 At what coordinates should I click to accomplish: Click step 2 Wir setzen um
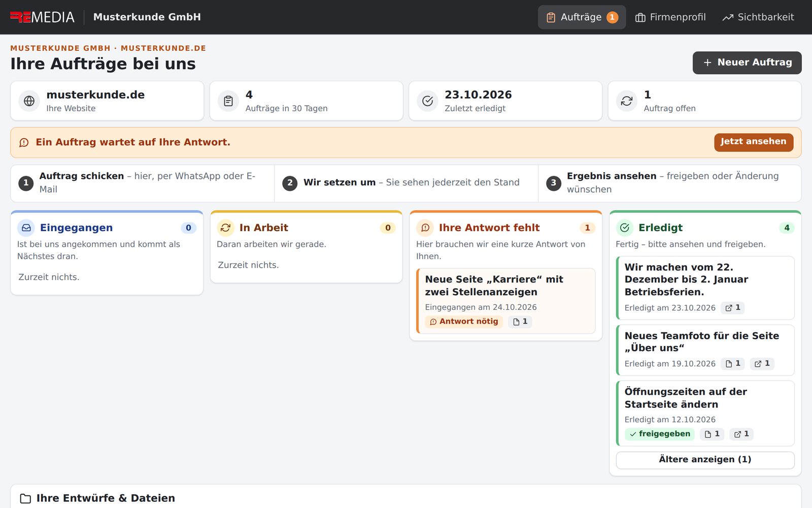406,183
